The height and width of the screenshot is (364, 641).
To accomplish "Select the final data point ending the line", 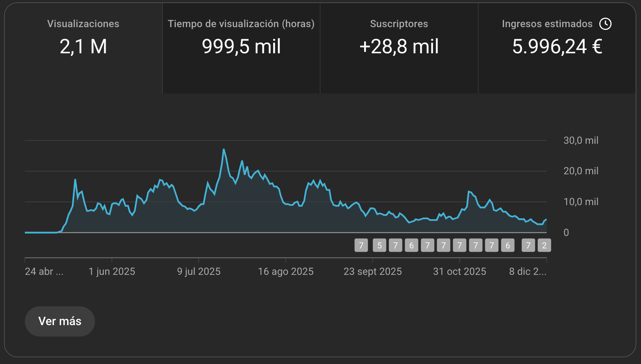I will click(546, 220).
